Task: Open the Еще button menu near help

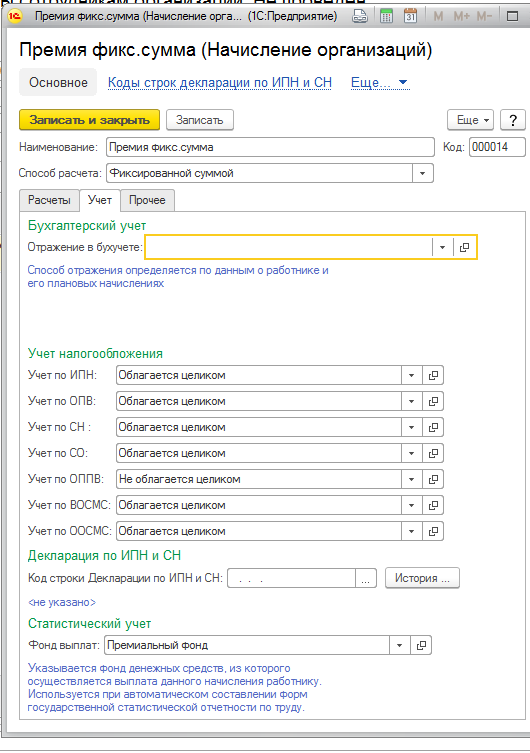Action: click(x=470, y=120)
